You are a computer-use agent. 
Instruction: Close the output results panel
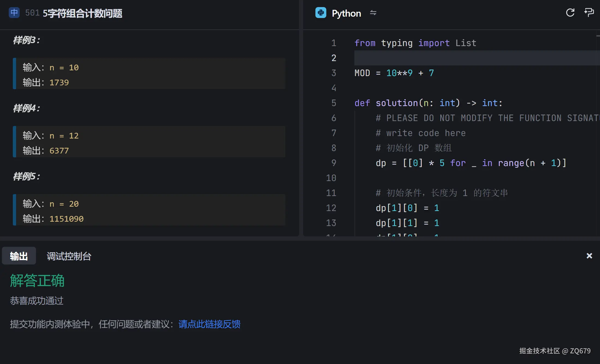(x=589, y=256)
